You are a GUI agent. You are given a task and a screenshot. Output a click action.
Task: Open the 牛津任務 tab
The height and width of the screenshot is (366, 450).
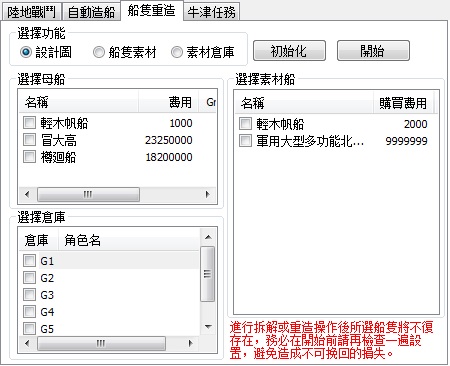[211, 12]
